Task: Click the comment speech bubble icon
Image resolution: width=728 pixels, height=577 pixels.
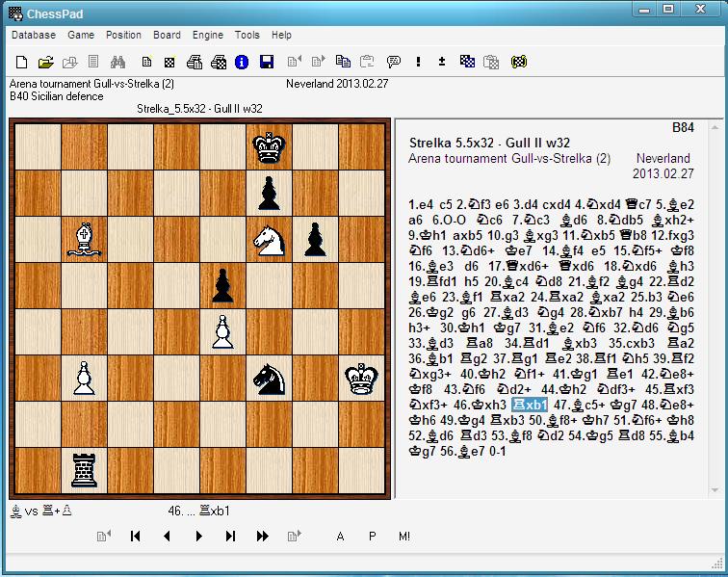Action: tap(393, 63)
